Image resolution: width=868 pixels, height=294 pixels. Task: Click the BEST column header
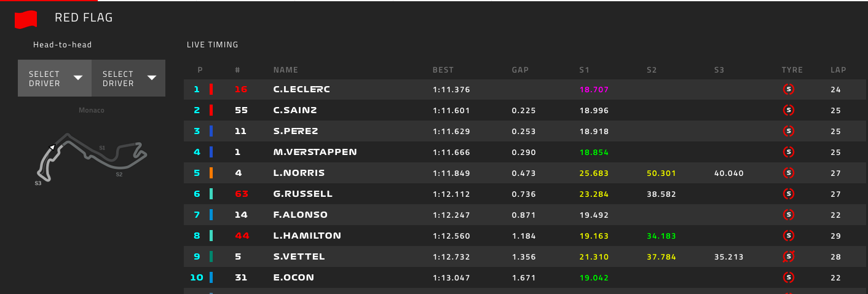coord(443,70)
